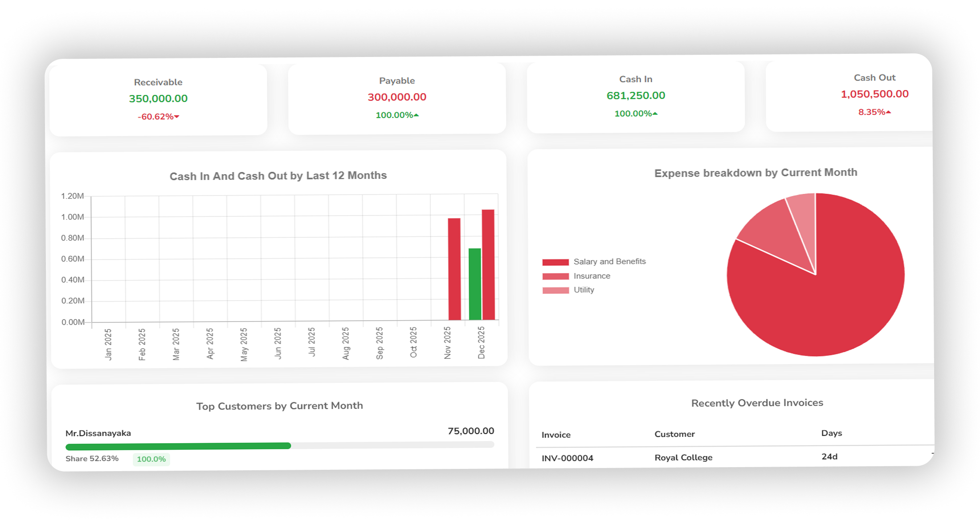Click the Dec 2025 green cash-in bar

(x=474, y=284)
